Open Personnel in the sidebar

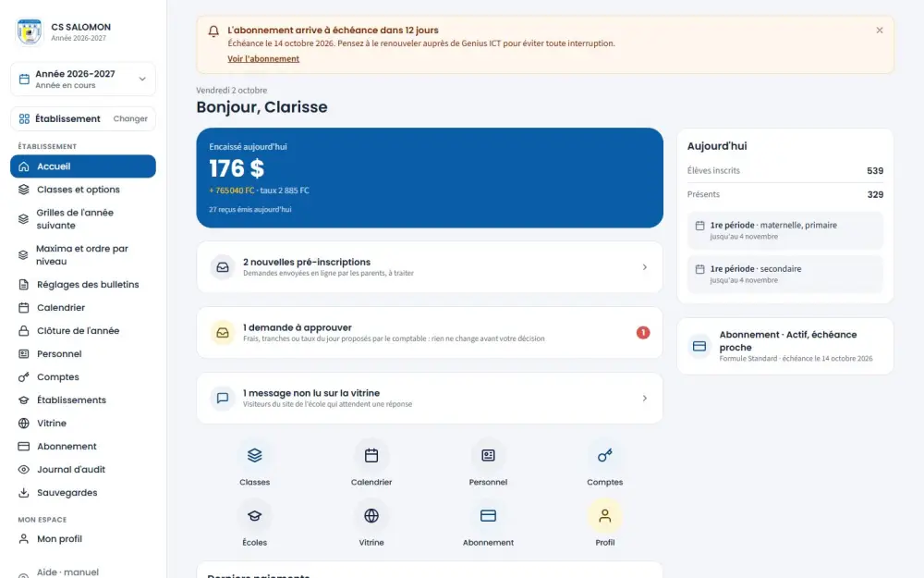(83, 354)
